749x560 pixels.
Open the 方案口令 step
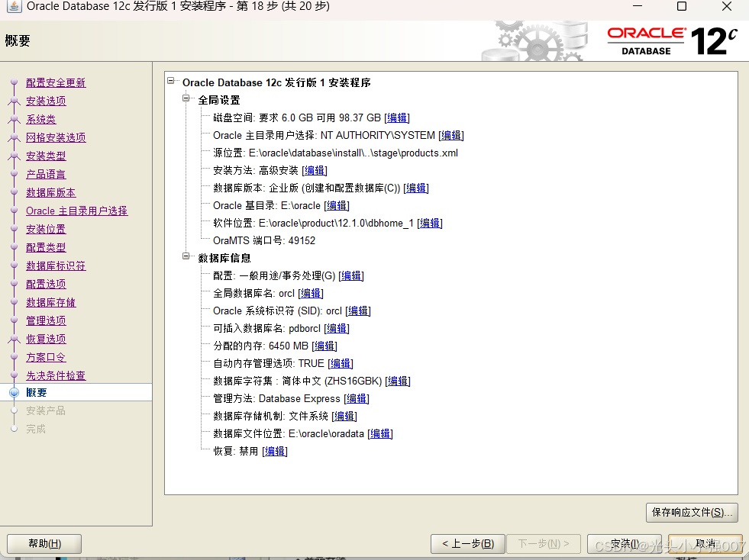46,357
